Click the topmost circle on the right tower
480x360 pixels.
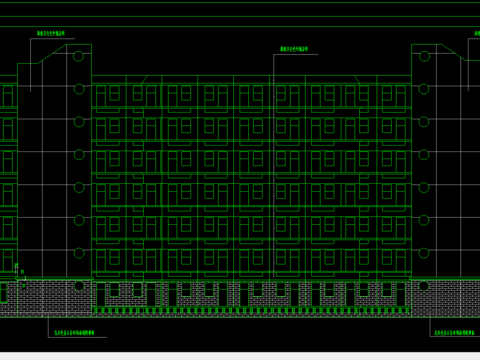click(424, 56)
